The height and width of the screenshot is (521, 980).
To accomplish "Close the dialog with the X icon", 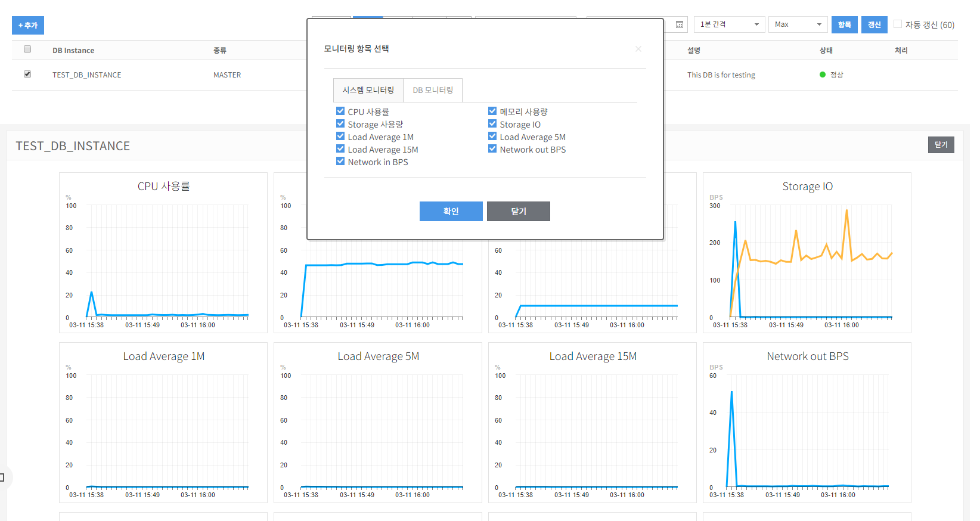I will 638,49.
